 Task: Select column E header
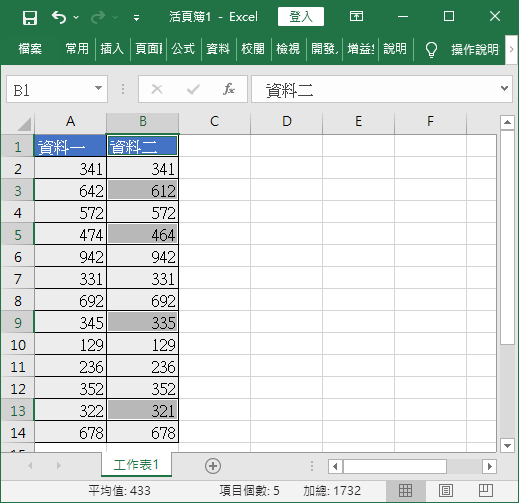click(x=358, y=122)
